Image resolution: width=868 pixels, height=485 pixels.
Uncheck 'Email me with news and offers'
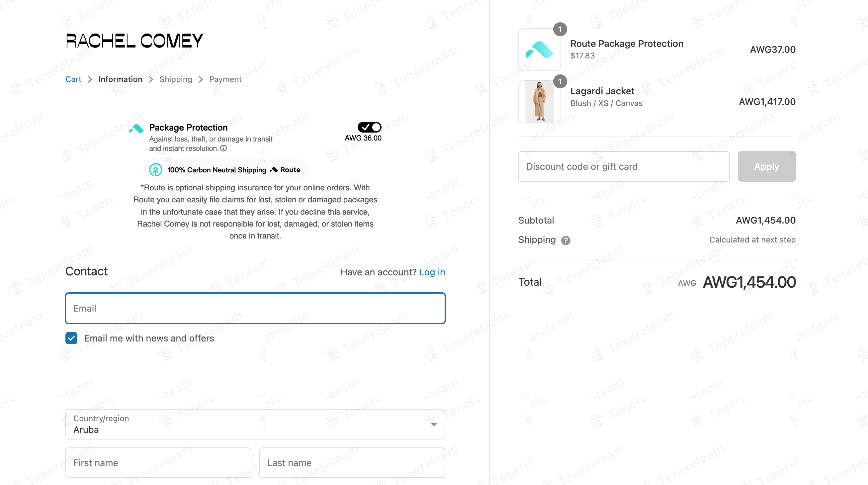tap(71, 338)
